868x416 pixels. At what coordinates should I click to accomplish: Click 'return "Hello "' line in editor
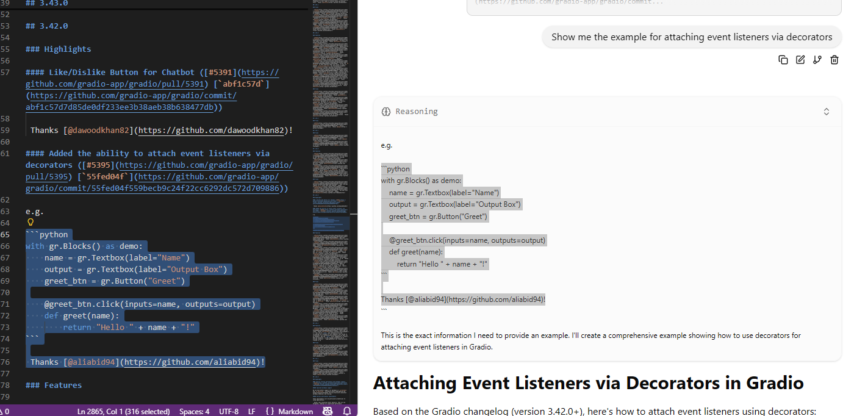pyautogui.click(x=129, y=327)
